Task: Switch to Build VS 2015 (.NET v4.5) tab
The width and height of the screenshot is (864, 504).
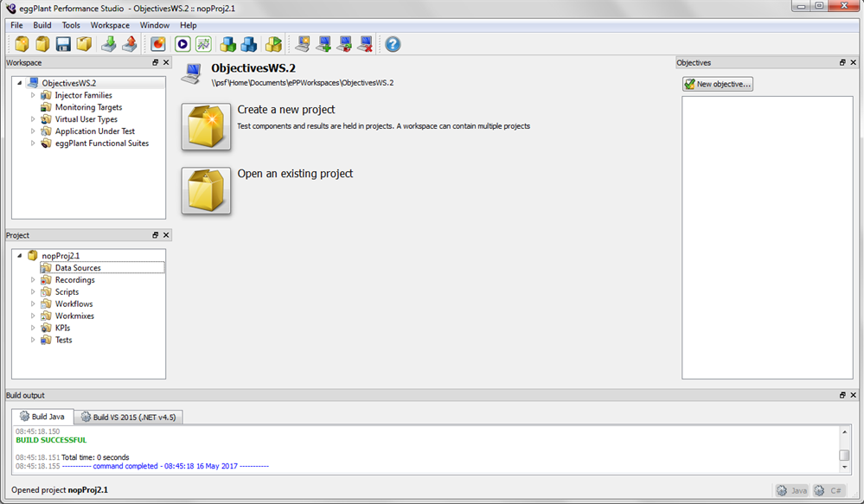Action: [x=128, y=417]
